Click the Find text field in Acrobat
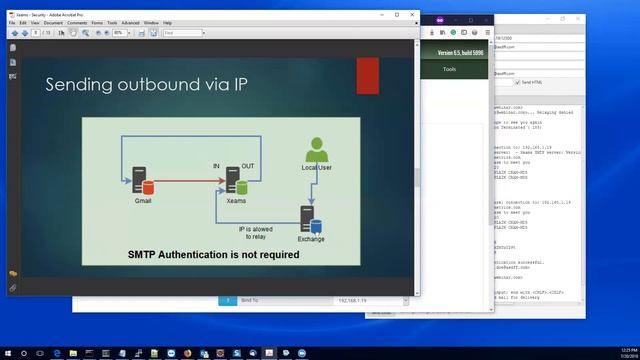Screen dimensions: 640x360 click(x=182, y=33)
